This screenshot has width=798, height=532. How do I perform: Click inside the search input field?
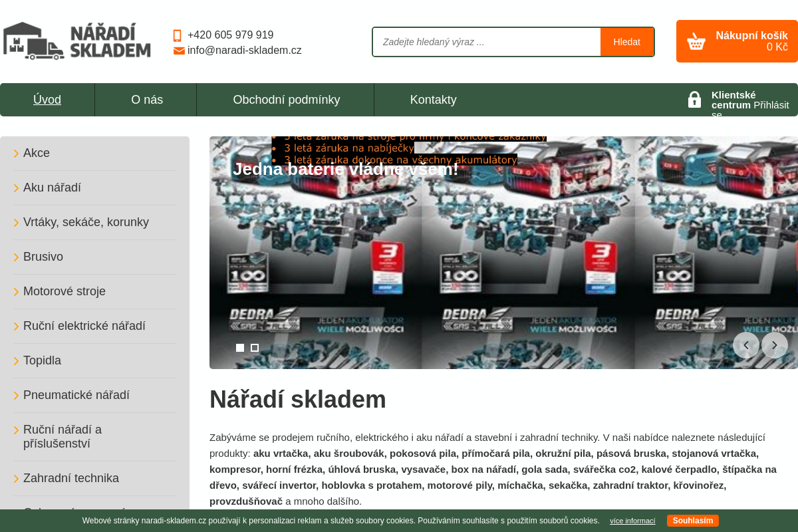tap(486, 41)
